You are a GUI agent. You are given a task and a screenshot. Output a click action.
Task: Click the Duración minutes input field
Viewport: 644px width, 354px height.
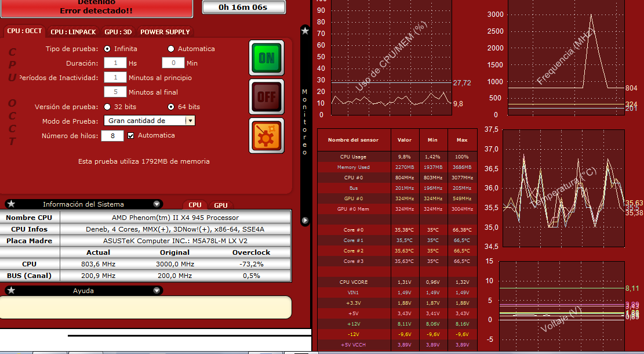[x=173, y=63]
